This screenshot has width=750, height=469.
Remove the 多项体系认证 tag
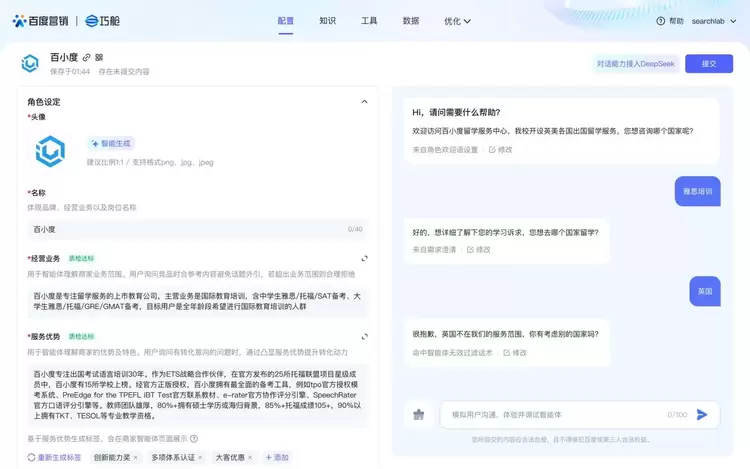click(x=200, y=457)
